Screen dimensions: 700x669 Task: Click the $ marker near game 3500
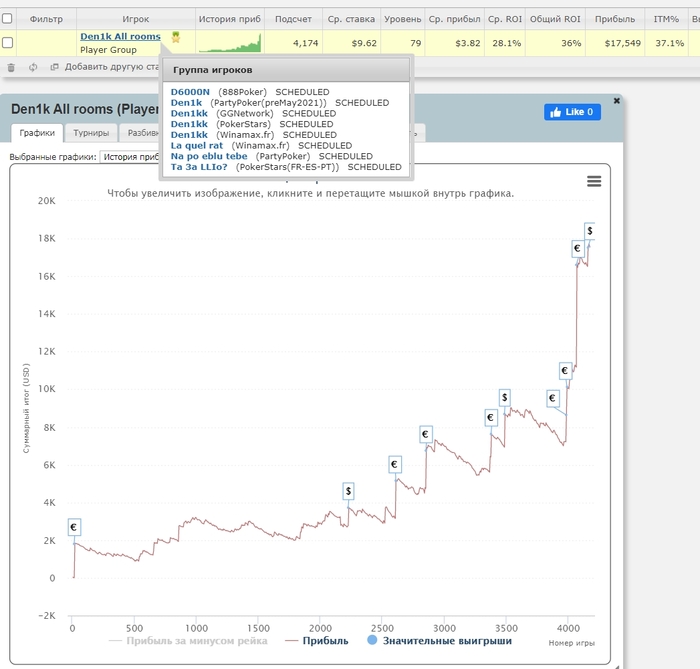point(504,397)
